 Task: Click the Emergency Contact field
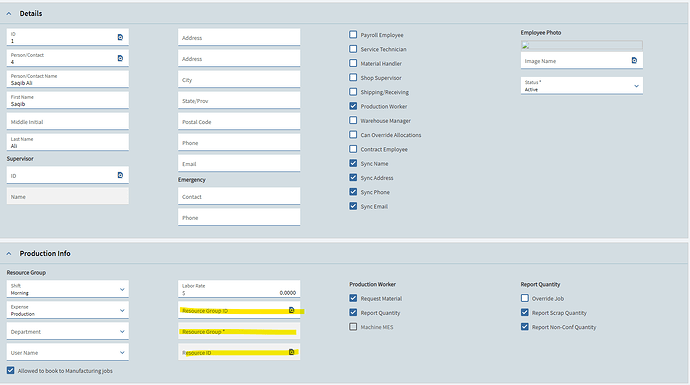[x=239, y=196]
